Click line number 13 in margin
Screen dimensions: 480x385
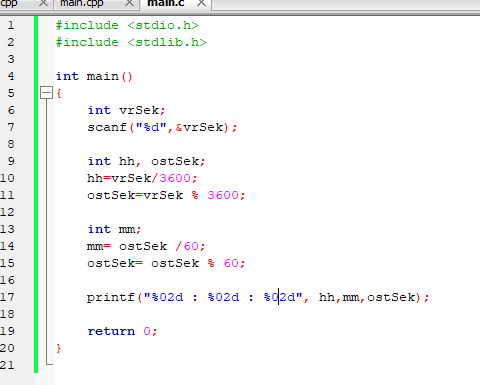(x=7, y=229)
